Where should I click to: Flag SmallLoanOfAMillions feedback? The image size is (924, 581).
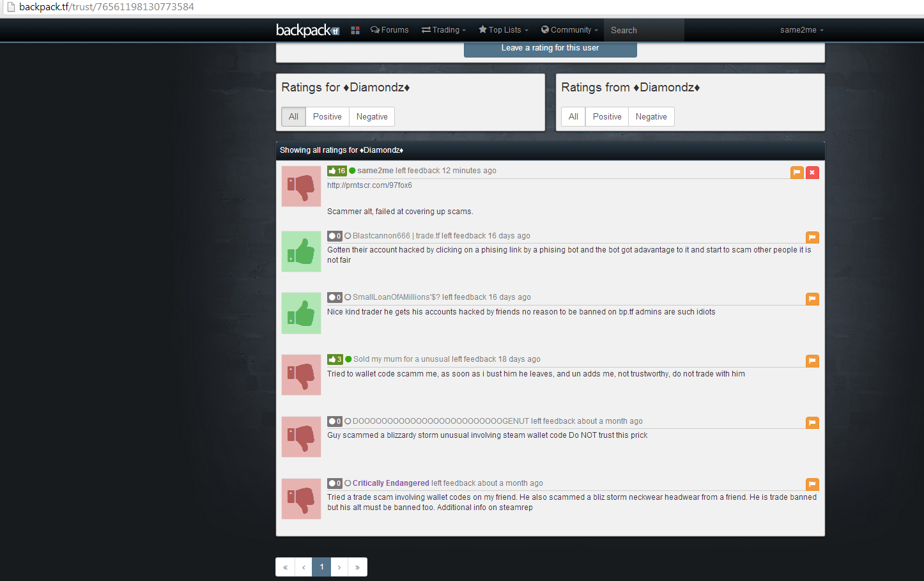[x=812, y=299]
